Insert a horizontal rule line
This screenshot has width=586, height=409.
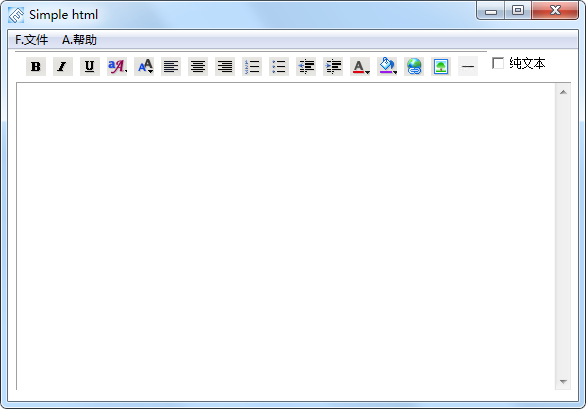(468, 67)
